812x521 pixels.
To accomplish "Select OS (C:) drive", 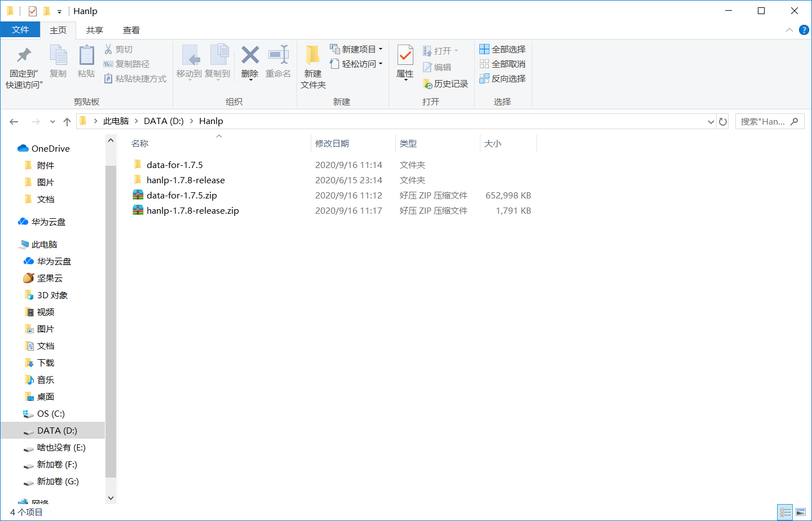I will (51, 413).
